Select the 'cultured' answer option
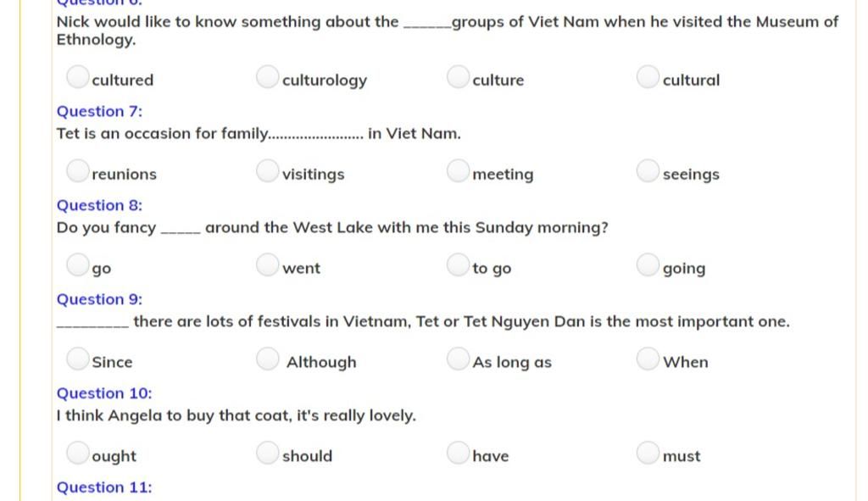Screen dimensions: 868x501 click(77, 77)
